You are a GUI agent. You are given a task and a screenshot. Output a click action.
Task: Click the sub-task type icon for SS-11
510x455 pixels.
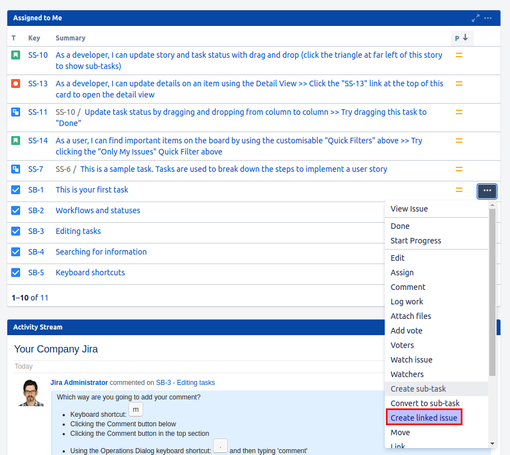pyautogui.click(x=16, y=112)
